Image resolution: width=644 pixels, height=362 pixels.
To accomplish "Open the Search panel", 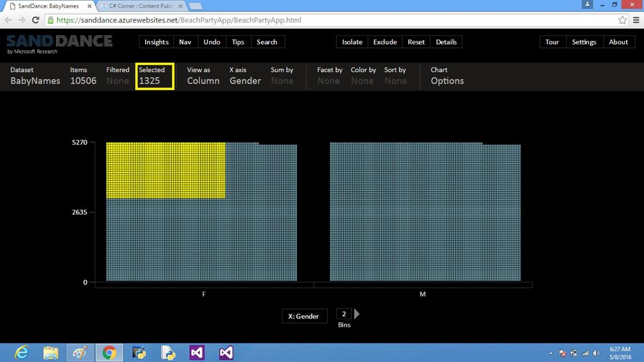I will [x=267, y=42].
